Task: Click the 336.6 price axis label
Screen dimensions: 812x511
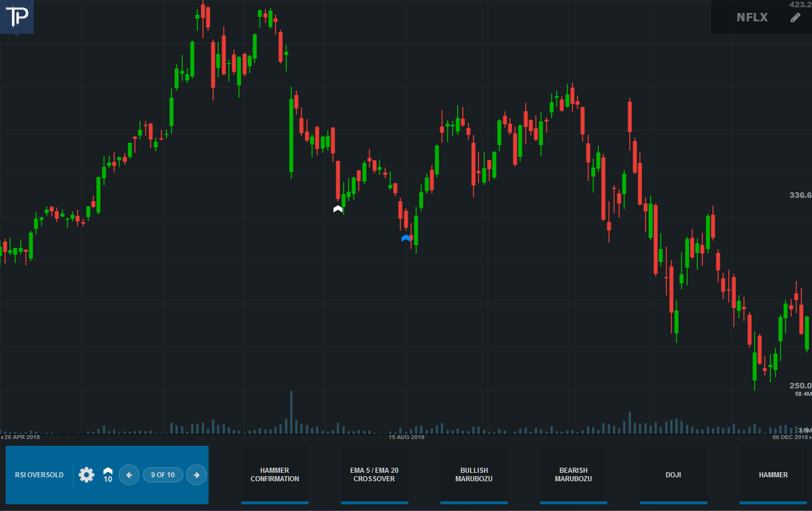Action: (800, 195)
